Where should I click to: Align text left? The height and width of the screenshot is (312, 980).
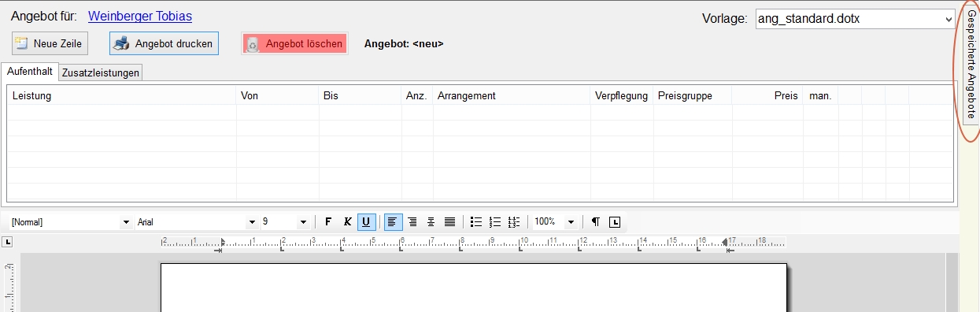[x=393, y=222]
